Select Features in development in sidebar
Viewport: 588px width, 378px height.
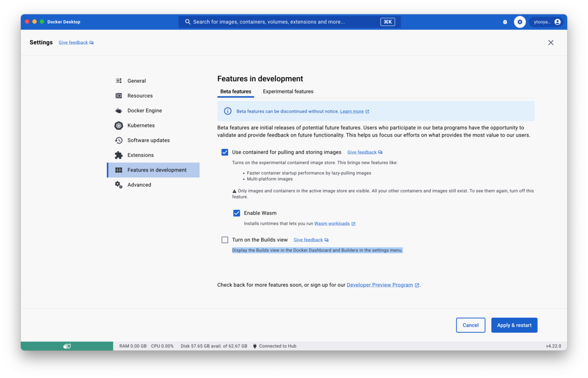[x=153, y=170]
